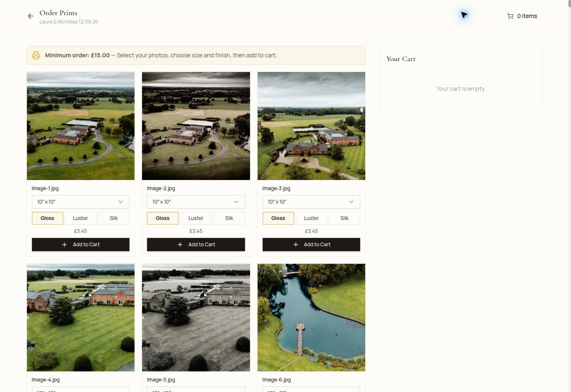Click the Image-3.jpg estate photo thumbnail
This screenshot has width=571, height=392.
pyautogui.click(x=311, y=126)
